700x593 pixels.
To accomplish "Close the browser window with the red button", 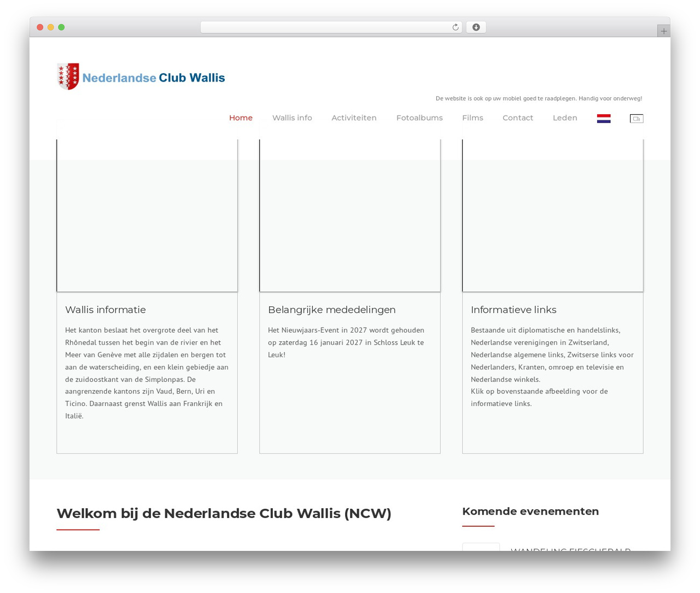I will (40, 27).
